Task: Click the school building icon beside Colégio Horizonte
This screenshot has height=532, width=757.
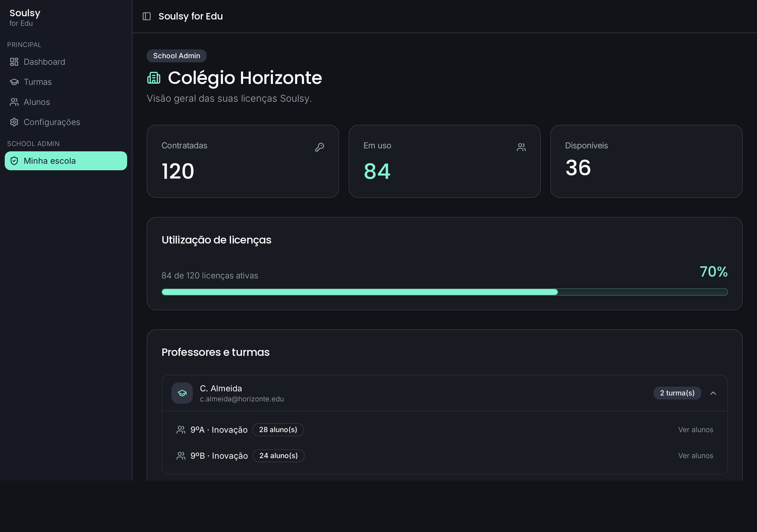Action: click(x=154, y=78)
